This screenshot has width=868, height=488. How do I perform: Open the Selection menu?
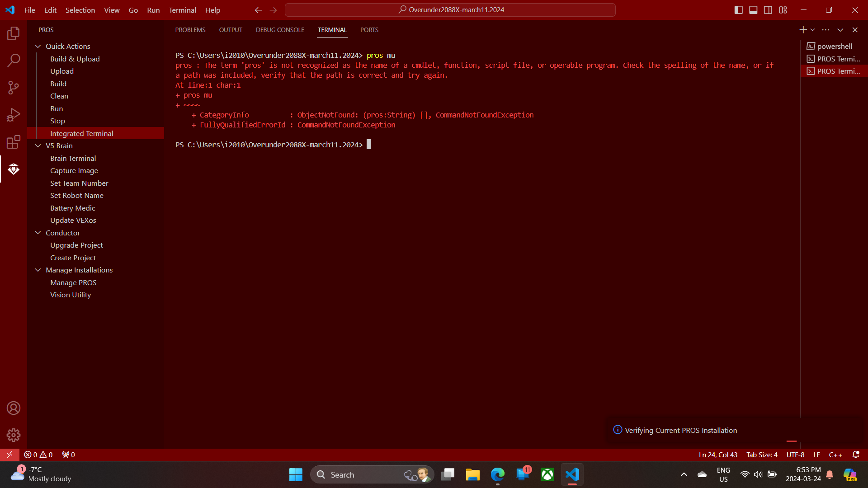tap(80, 10)
